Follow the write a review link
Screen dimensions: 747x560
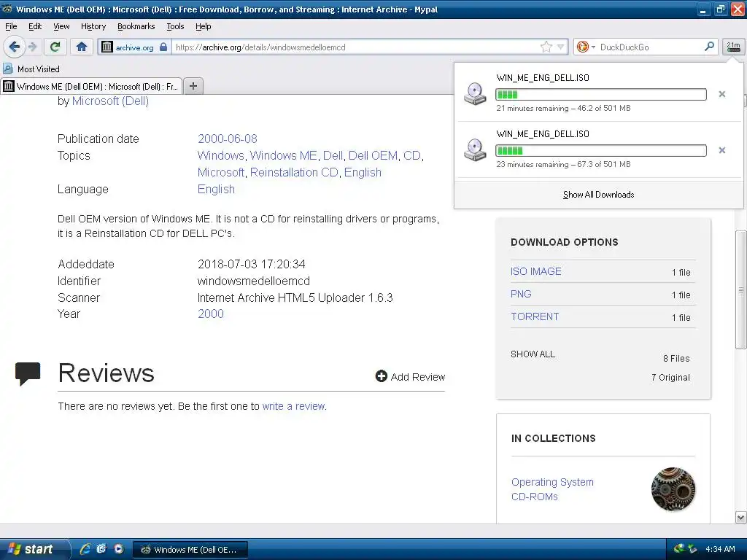point(293,406)
